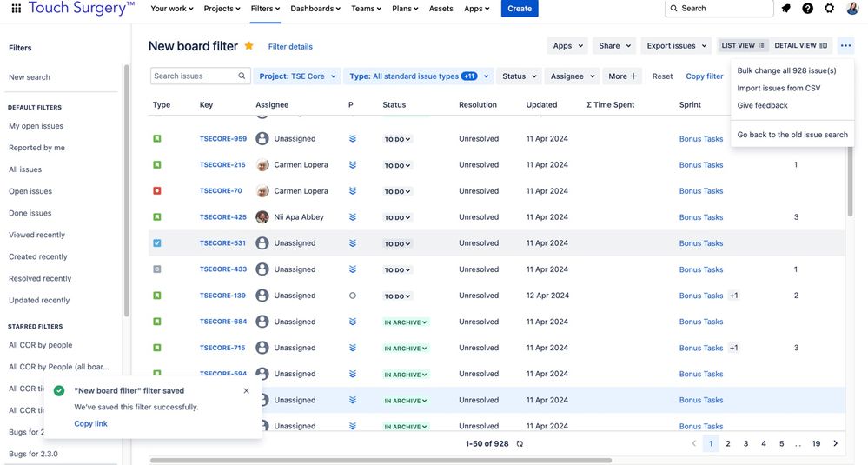Go to next page of results
The image size is (868, 465).
point(835,443)
